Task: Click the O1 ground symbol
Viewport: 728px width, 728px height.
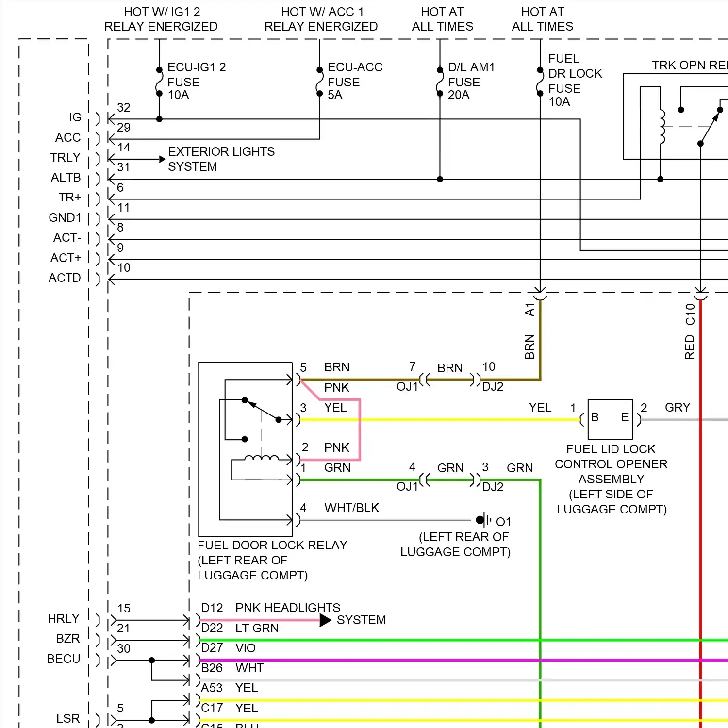Action: (x=484, y=520)
